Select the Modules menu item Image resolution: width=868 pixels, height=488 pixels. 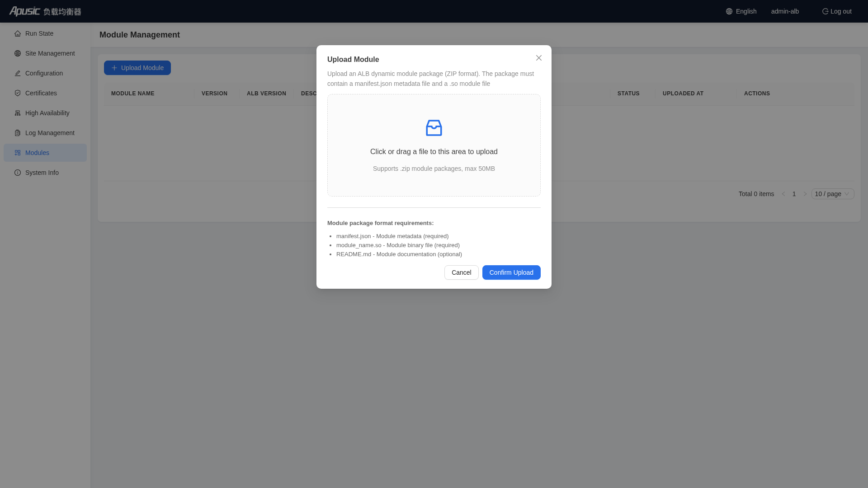pos(45,153)
